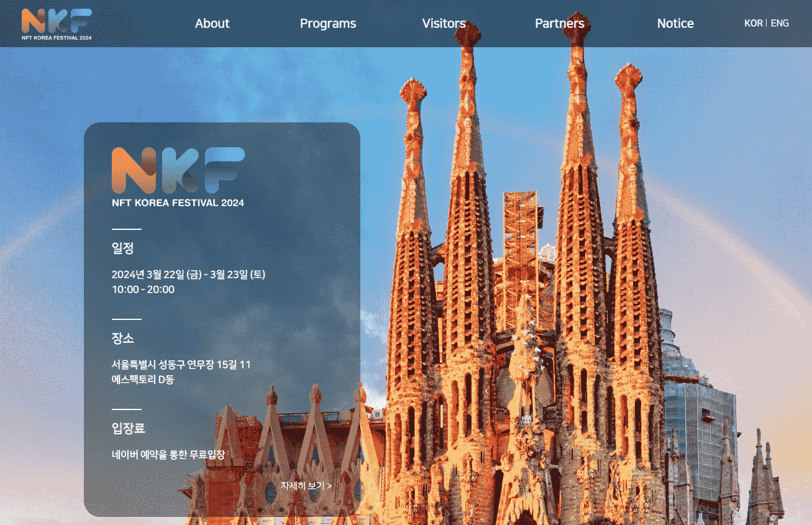Click the 장소 heading
The width and height of the screenshot is (812, 525).
point(122,338)
